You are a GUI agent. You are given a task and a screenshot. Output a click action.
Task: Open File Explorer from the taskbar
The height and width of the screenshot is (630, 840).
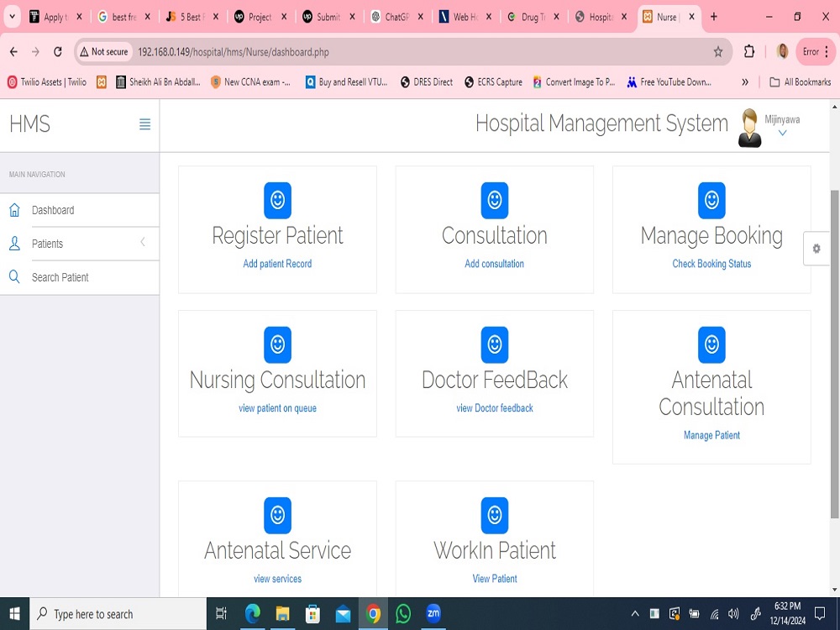(x=282, y=614)
